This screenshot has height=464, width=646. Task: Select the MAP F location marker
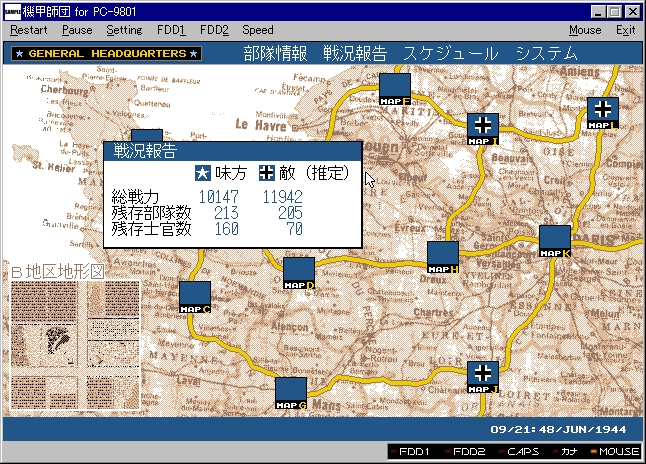click(395, 88)
